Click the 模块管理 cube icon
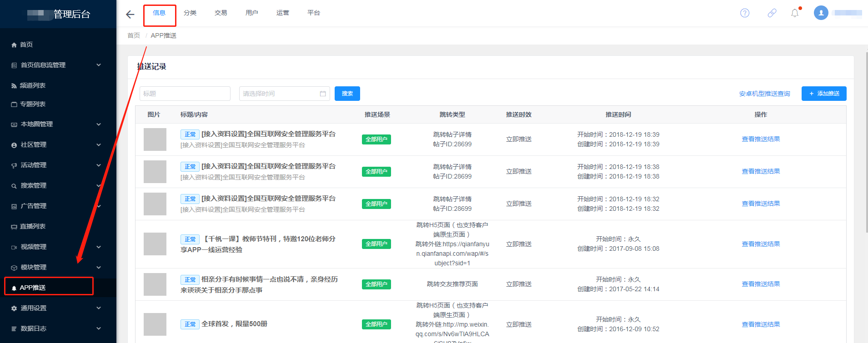 coord(14,268)
